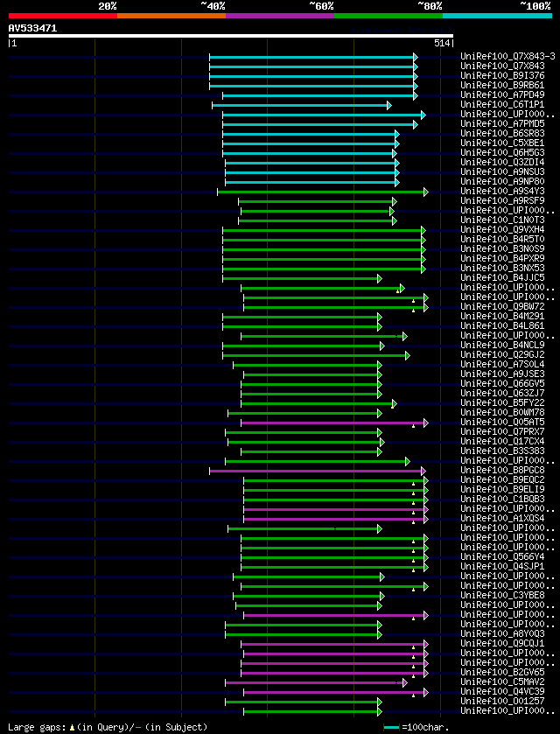Click the 514 query end position label
Viewport: 560px width, 734px height.
pos(443,43)
